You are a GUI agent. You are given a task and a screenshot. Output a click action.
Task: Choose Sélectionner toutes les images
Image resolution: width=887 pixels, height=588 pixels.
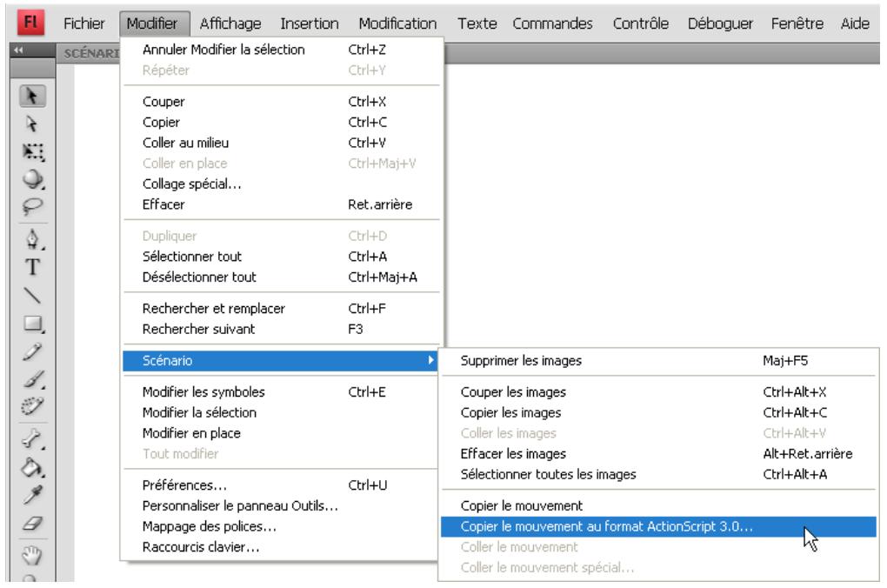coord(658,474)
